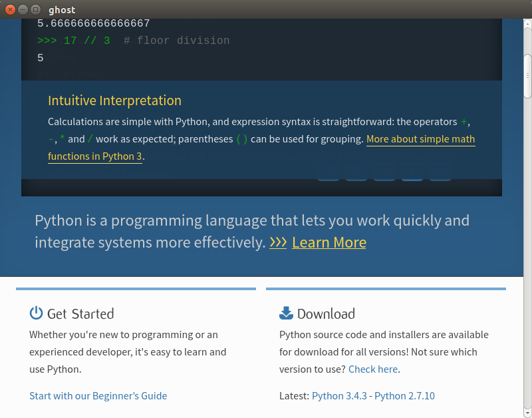Click the 'Check here' version link
This screenshot has height=418, width=532.
click(372, 369)
